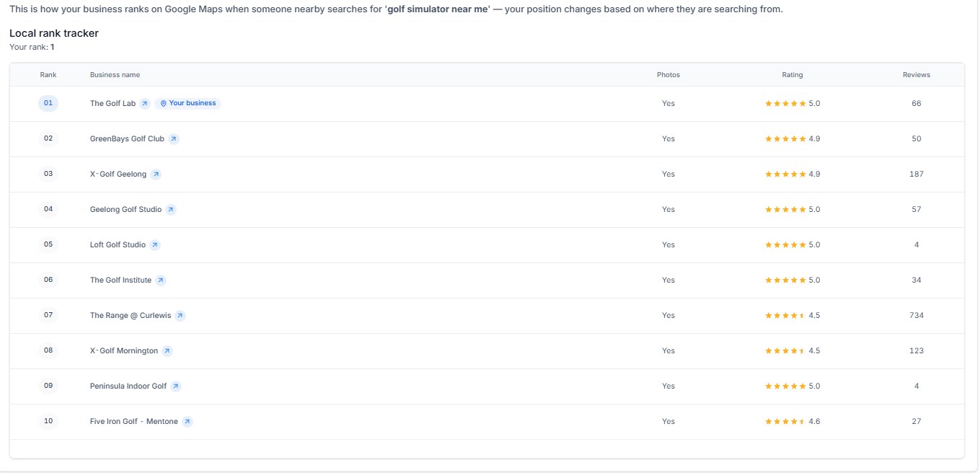This screenshot has height=473, width=980.
Task: Click the Reviews column header
Action: click(917, 75)
